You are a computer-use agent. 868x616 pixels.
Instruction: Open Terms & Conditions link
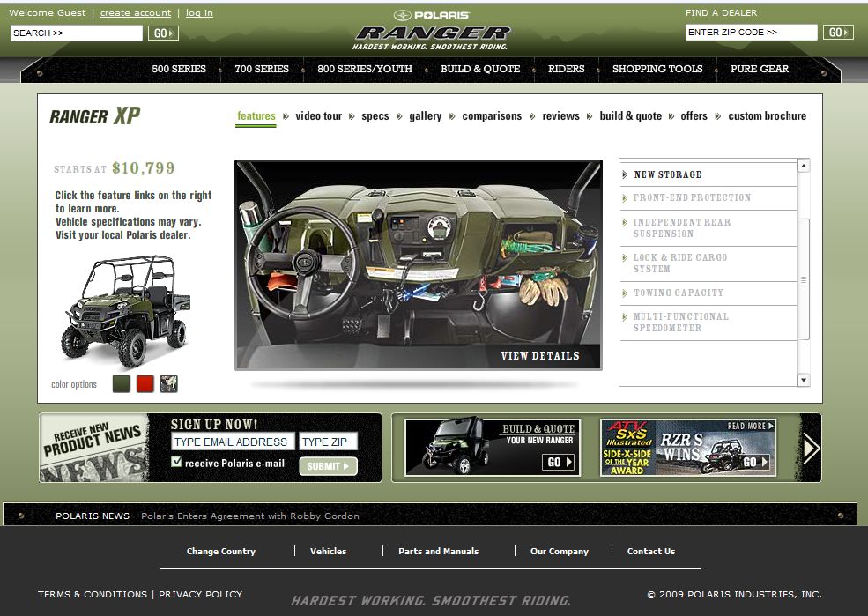click(93, 595)
